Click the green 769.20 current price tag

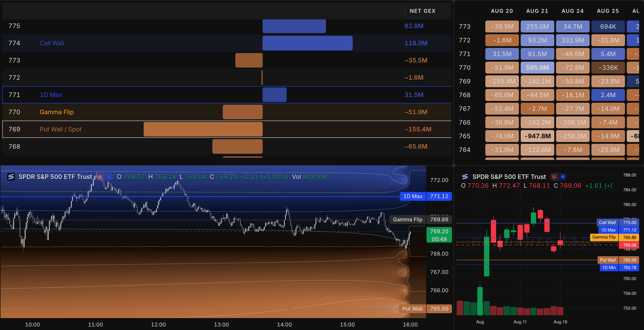point(439,235)
